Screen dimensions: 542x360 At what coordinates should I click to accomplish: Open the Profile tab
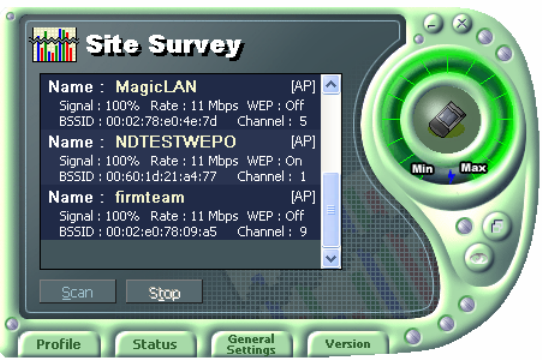click(x=59, y=344)
